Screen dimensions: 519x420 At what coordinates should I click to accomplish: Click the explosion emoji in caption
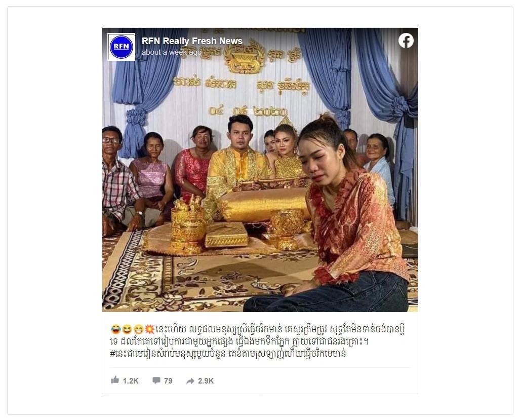click(149, 330)
